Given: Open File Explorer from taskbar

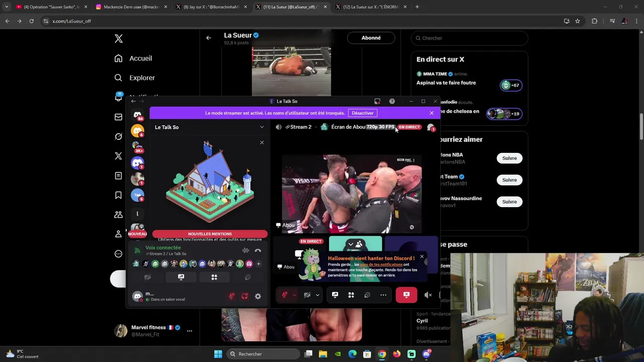Looking at the screenshot, I should tap(323, 354).
